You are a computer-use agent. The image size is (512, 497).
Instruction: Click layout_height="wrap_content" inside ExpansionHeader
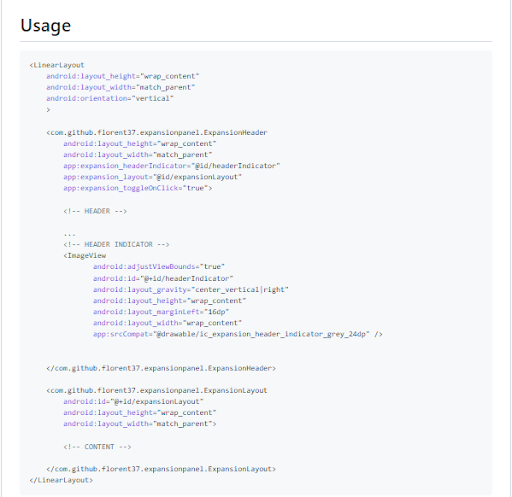click(140, 144)
